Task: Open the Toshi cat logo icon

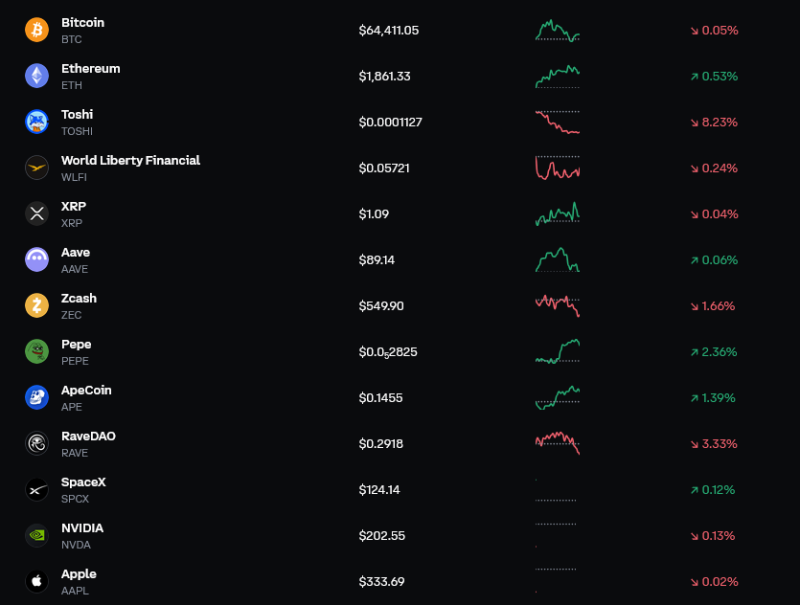Action: [x=37, y=121]
